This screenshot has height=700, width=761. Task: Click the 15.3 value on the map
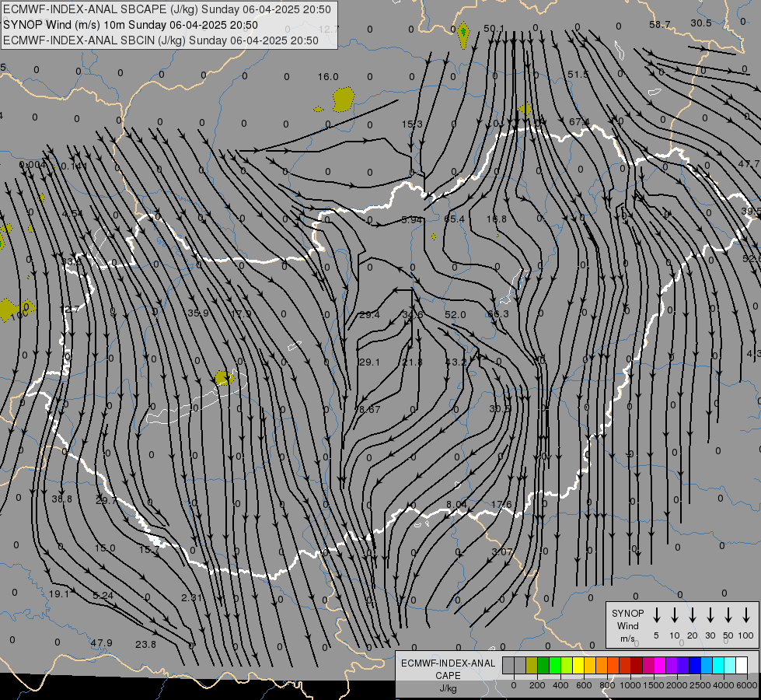point(412,124)
